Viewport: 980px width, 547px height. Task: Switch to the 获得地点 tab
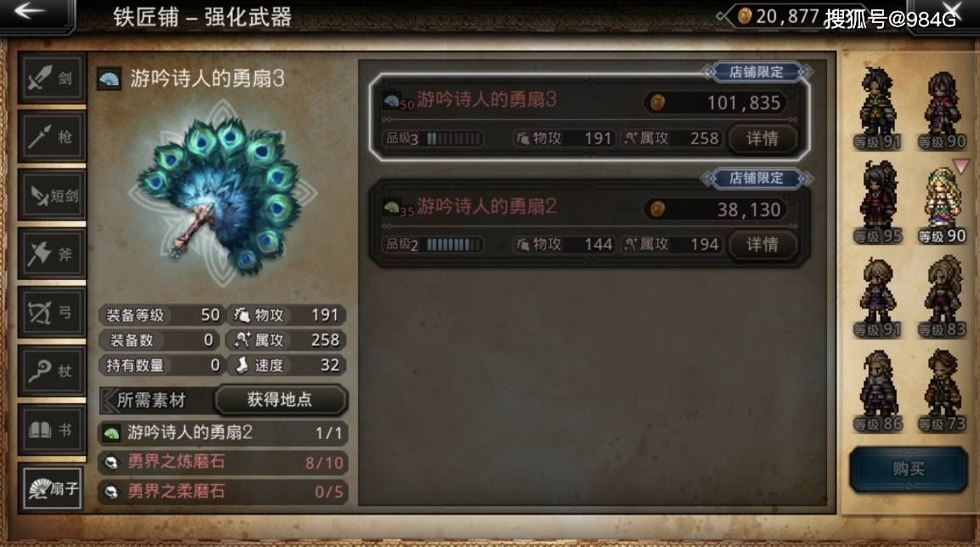pyautogui.click(x=280, y=400)
